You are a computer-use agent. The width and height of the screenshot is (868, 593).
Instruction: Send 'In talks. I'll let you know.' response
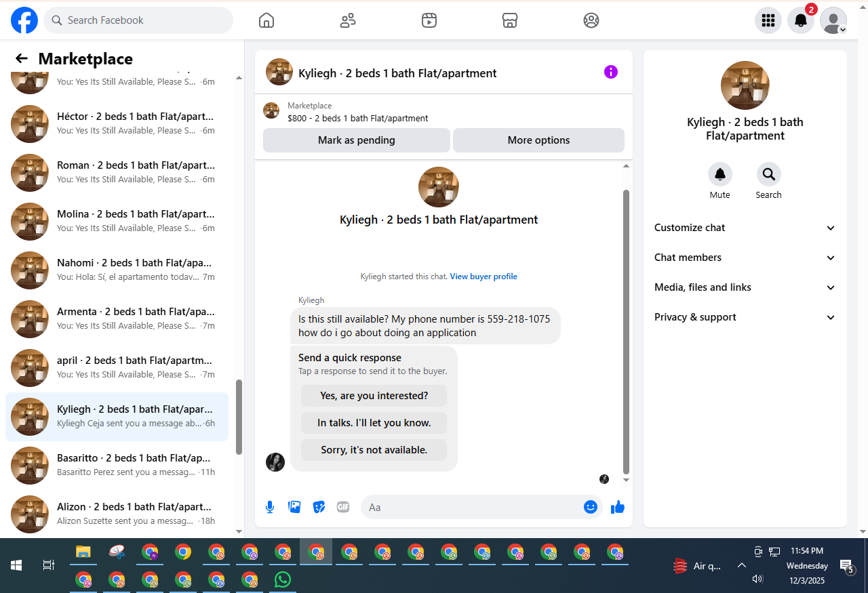tap(374, 423)
